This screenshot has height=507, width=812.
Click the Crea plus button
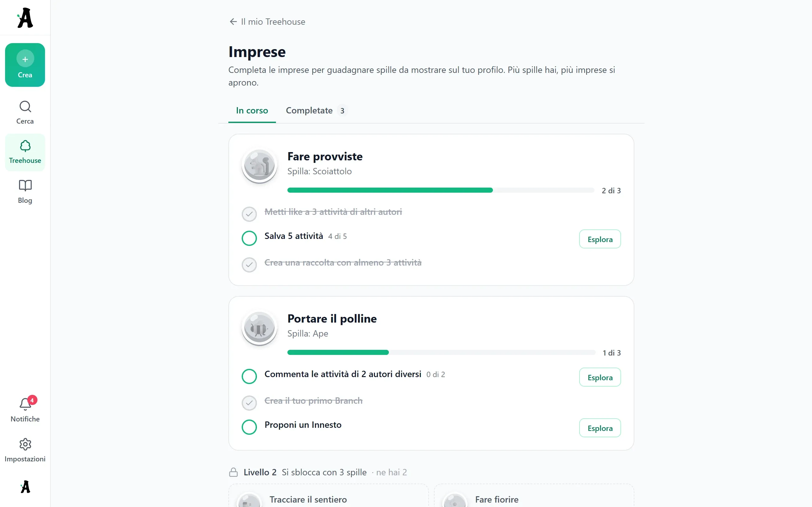click(25, 65)
